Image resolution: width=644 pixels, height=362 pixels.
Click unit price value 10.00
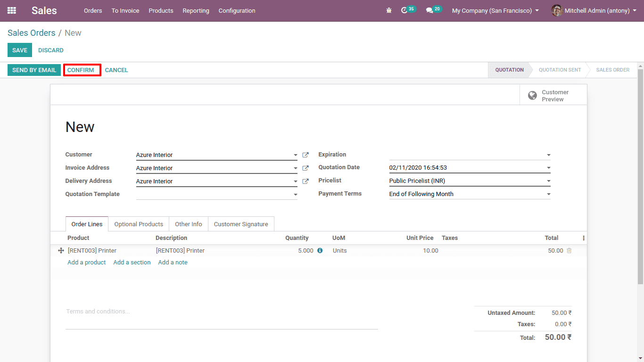pyautogui.click(x=430, y=251)
